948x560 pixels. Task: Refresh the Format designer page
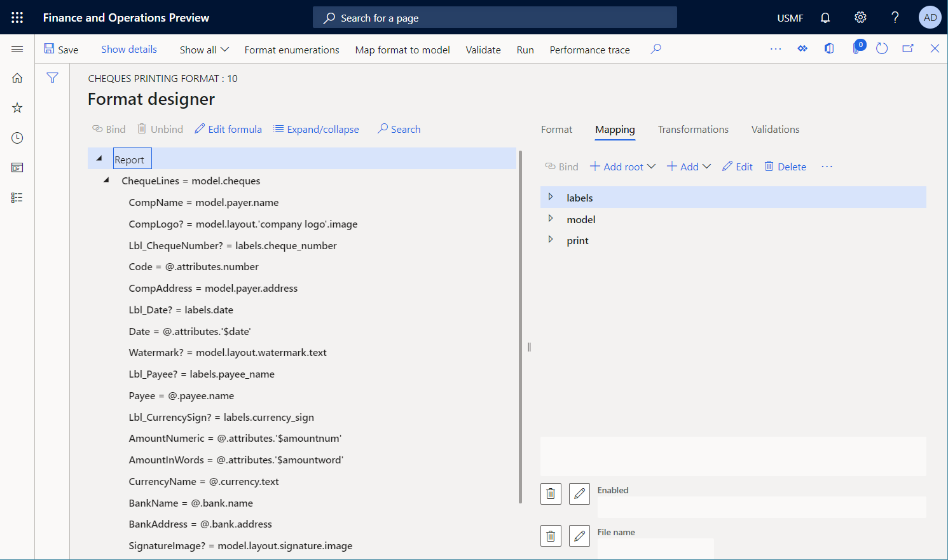(881, 48)
